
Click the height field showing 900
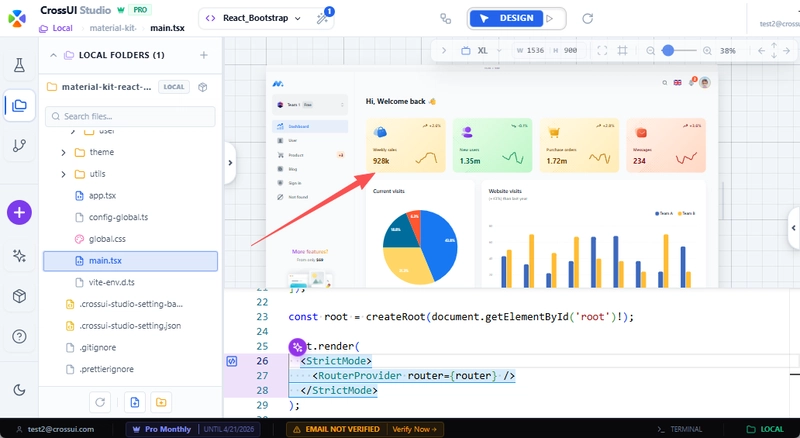point(565,51)
